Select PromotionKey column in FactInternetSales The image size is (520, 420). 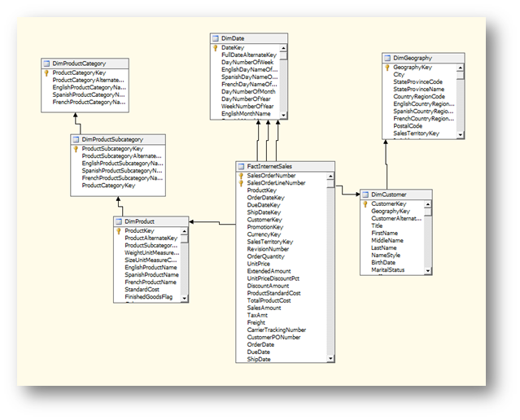(265, 227)
